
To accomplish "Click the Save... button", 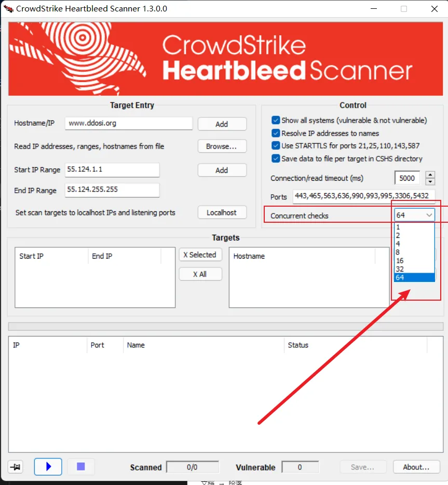I will point(363,467).
